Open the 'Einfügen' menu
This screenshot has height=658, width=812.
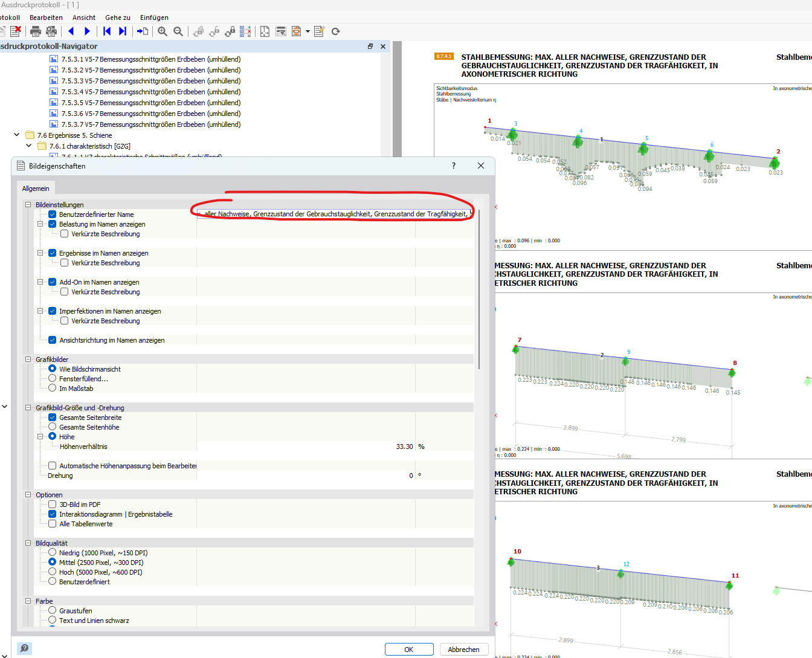click(154, 18)
